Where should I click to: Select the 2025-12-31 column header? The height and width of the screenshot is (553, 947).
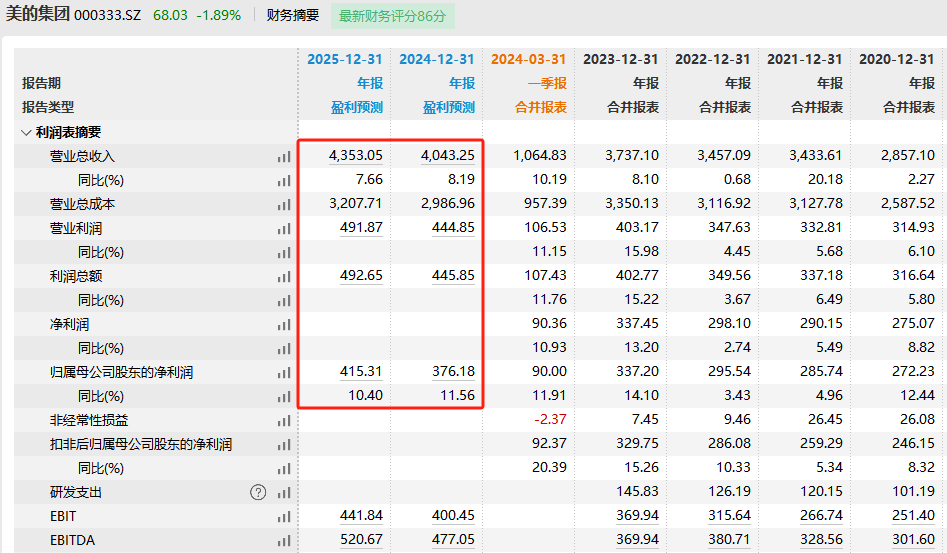[x=345, y=59]
